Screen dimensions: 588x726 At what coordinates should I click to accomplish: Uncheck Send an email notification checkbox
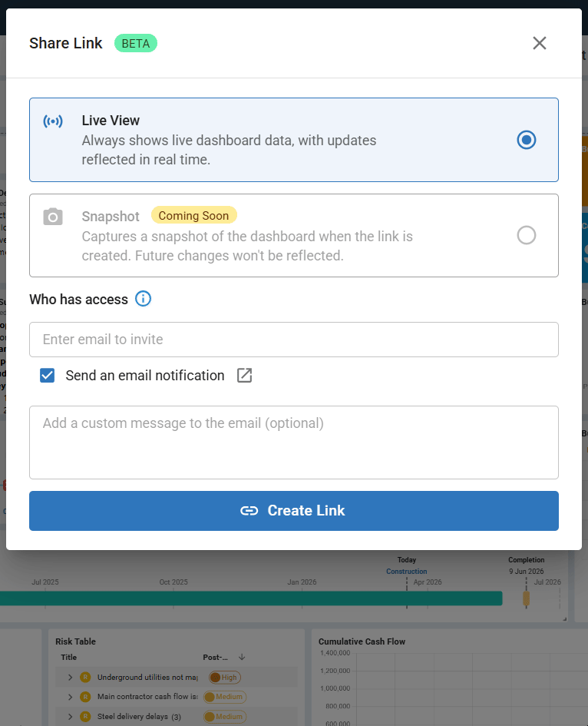pyautogui.click(x=48, y=376)
